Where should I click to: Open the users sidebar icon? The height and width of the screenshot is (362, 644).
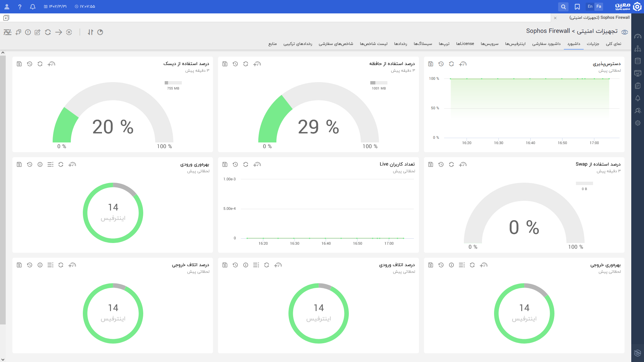coord(638,111)
